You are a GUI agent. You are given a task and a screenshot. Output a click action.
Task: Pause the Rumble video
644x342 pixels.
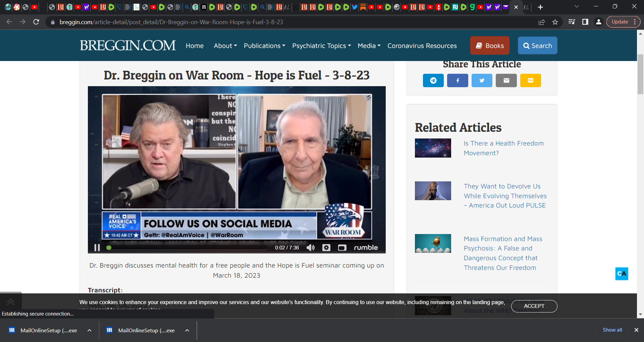[97, 247]
